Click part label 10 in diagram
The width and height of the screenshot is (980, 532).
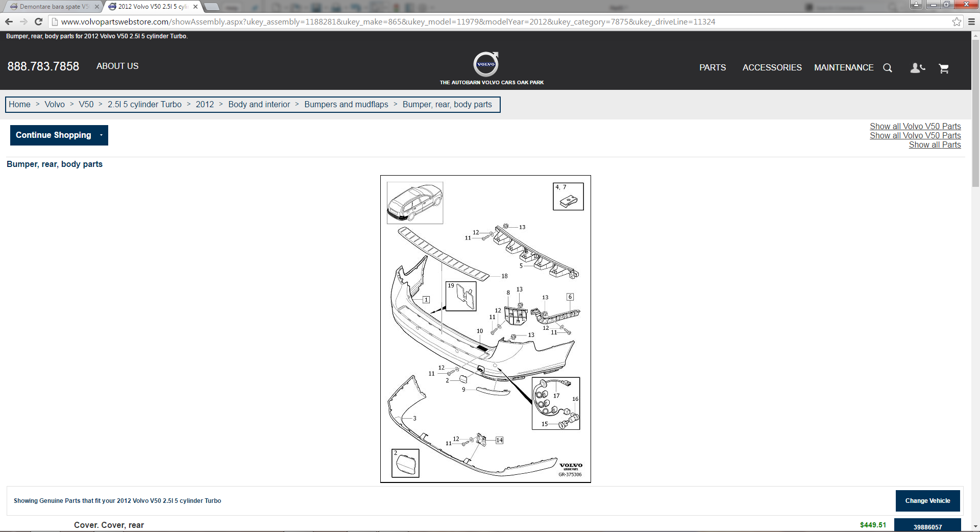[480, 331]
